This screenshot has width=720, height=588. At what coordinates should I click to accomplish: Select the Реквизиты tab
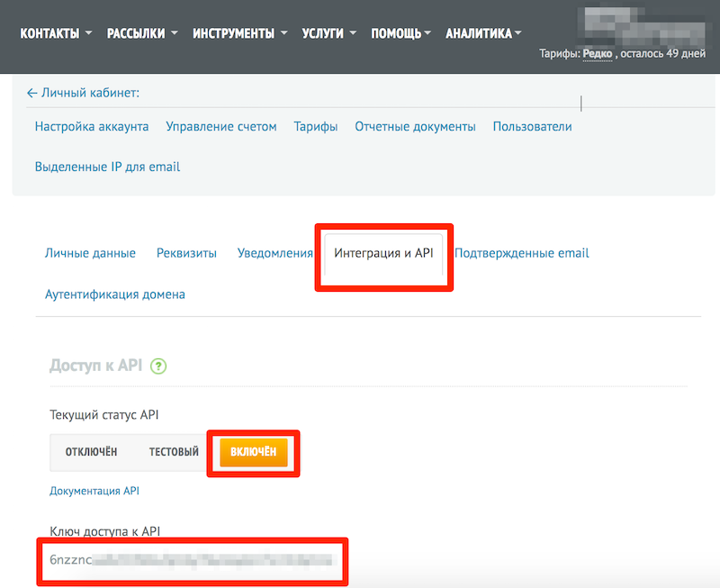[x=186, y=253]
